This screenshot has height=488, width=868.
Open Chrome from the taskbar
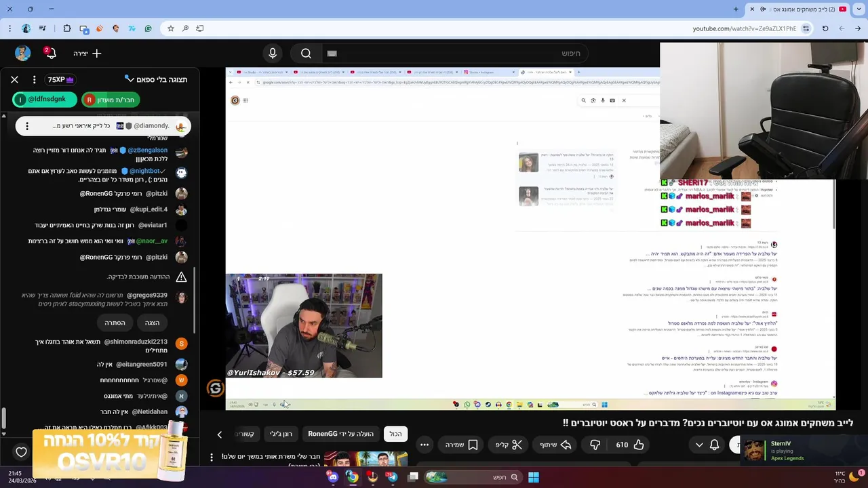(x=353, y=477)
